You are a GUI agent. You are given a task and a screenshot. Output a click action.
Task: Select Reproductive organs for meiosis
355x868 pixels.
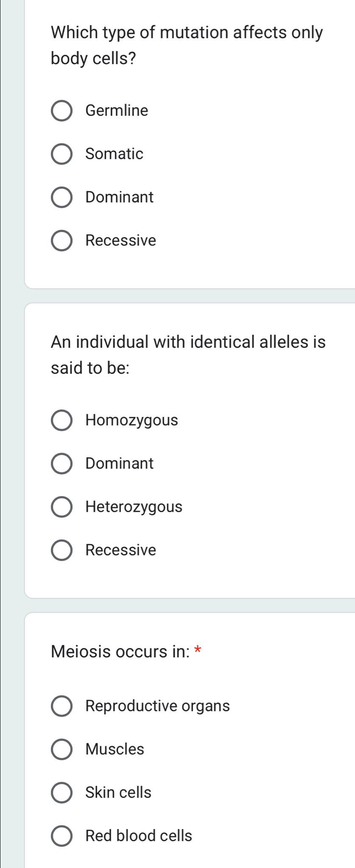[x=62, y=706]
